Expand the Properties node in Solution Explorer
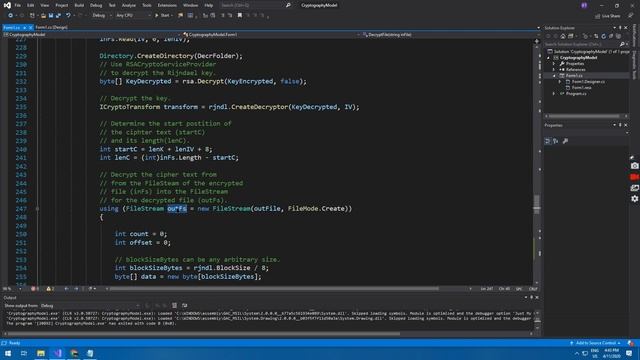 554,64
